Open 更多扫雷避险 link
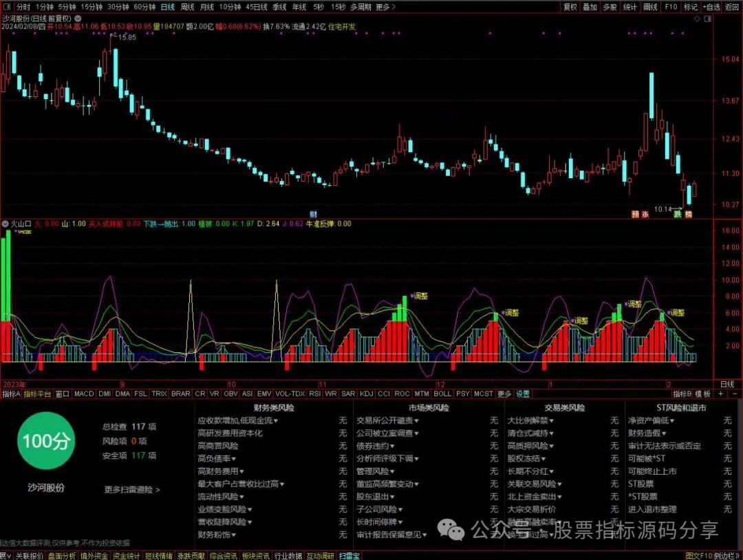Viewport: 743px width, 560px height. [131, 489]
